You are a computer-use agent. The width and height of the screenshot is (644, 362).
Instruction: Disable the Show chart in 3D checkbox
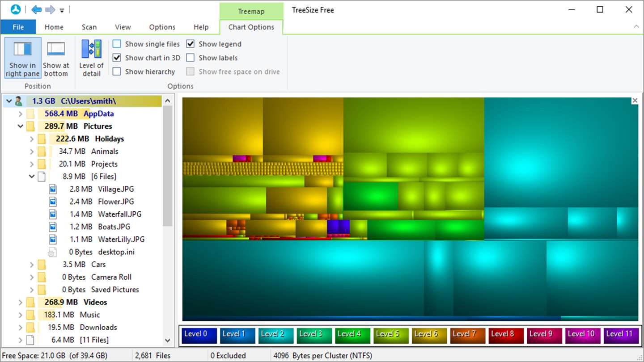coord(117,58)
